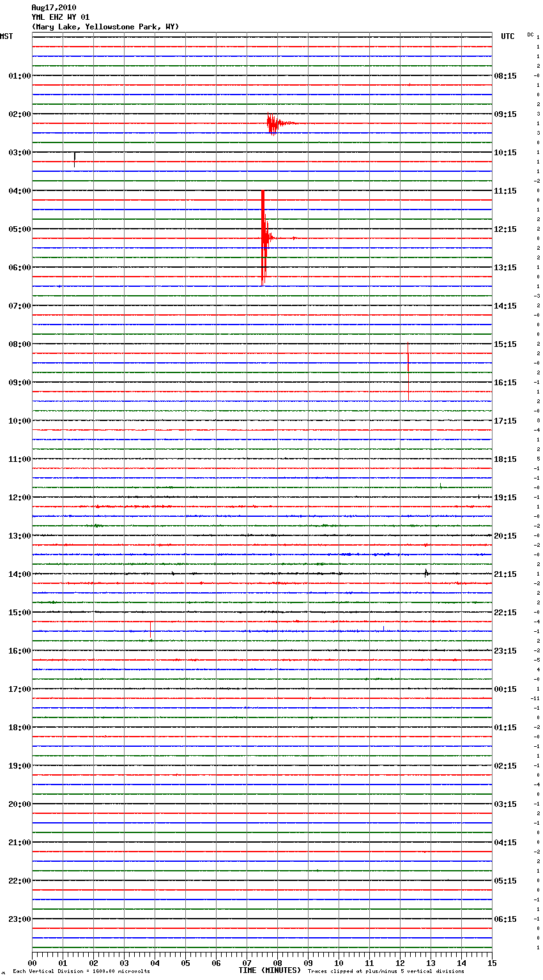Click the 21:15 UTC time label
This screenshot has width=543, height=980.
pos(505,574)
